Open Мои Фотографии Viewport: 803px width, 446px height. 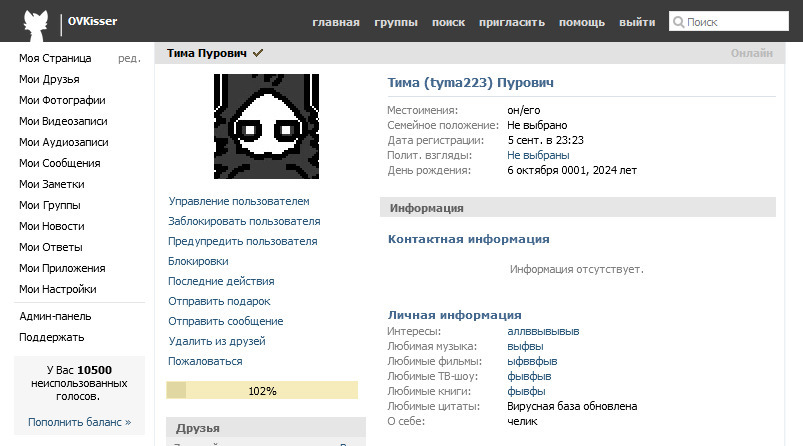[x=62, y=100]
